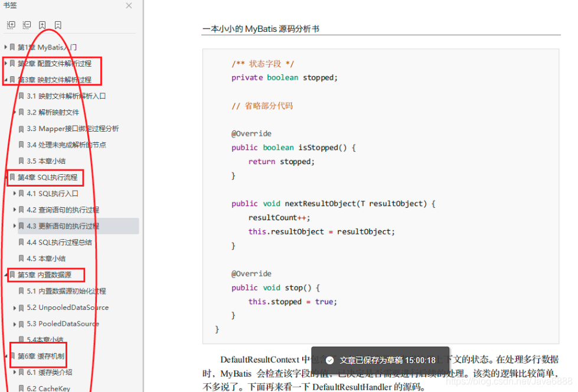Viewport: 578px width, 392px height.
Task: Click code line resultCount++
Action: [x=279, y=218]
